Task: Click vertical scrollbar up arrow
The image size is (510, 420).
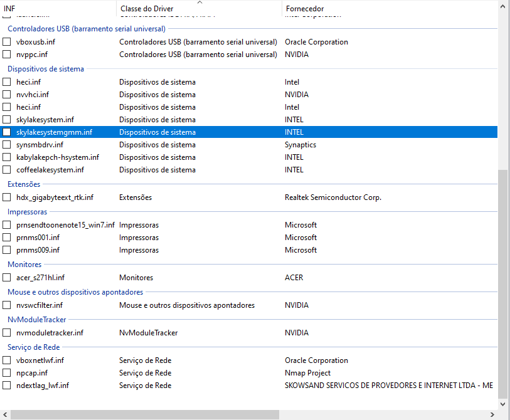Action: point(503,6)
